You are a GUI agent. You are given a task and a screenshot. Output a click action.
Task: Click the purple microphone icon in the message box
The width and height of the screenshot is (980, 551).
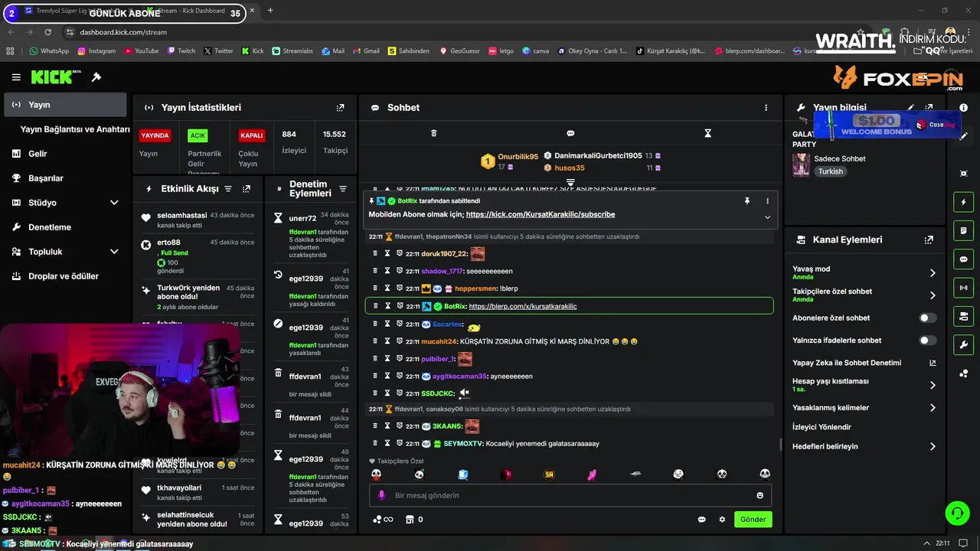coord(382,495)
